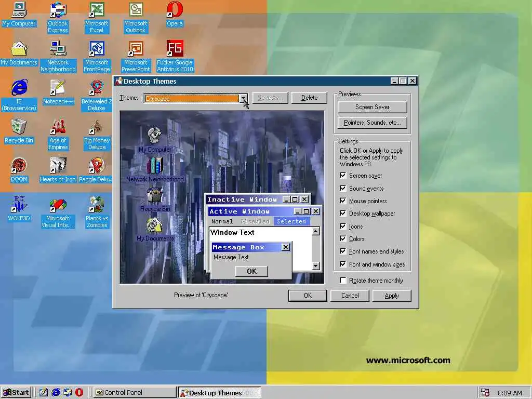Image resolution: width=532 pixels, height=399 pixels.
Task: Select the Opera desktop shortcut
Action: (x=175, y=14)
